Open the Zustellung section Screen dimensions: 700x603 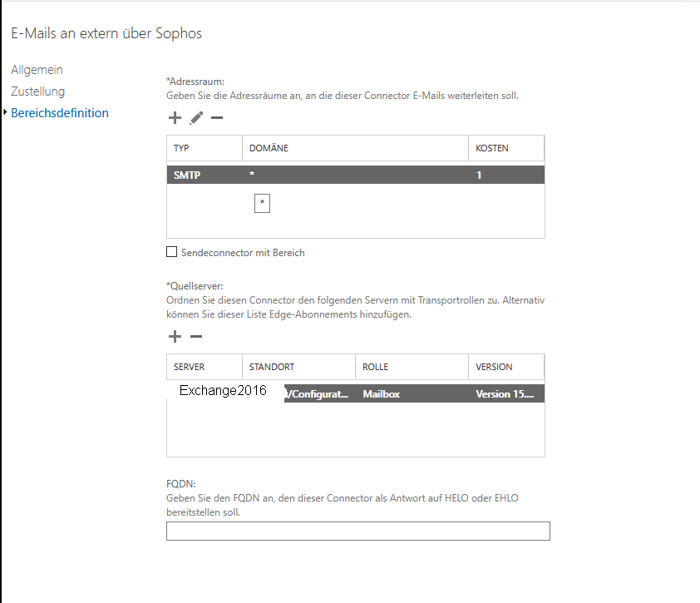click(38, 91)
